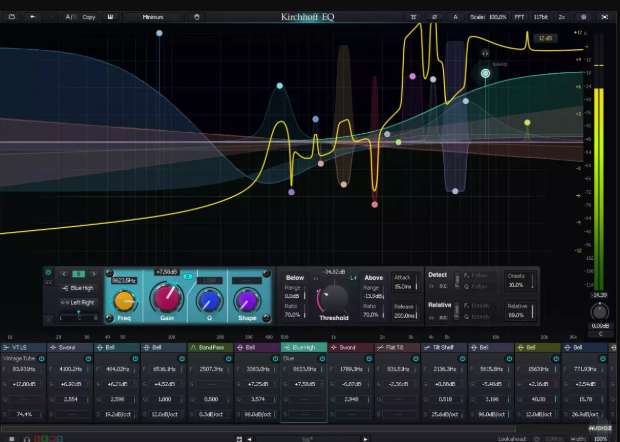Select the Tilt Shelf band tab
The height and width of the screenshot is (442, 620).
pos(444,347)
